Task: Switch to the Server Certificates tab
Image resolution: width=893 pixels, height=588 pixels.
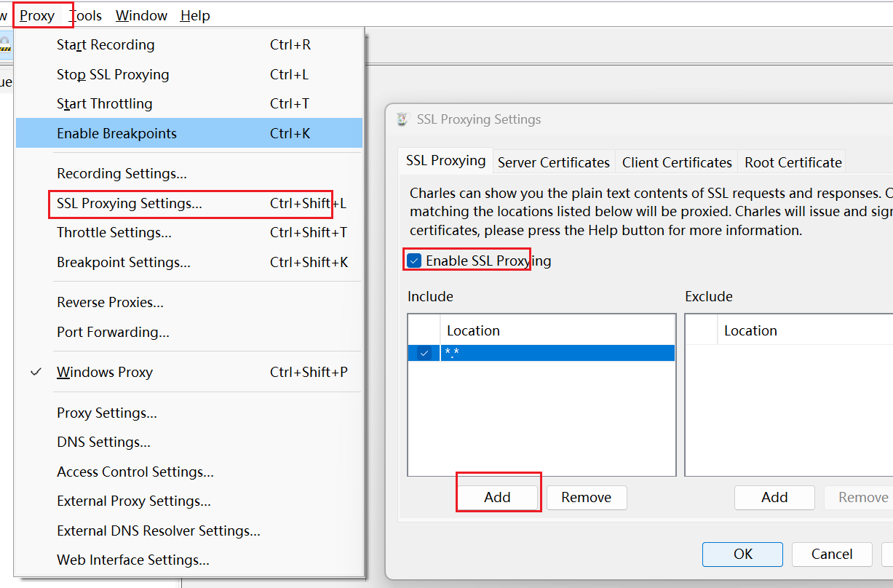Action: [553, 163]
